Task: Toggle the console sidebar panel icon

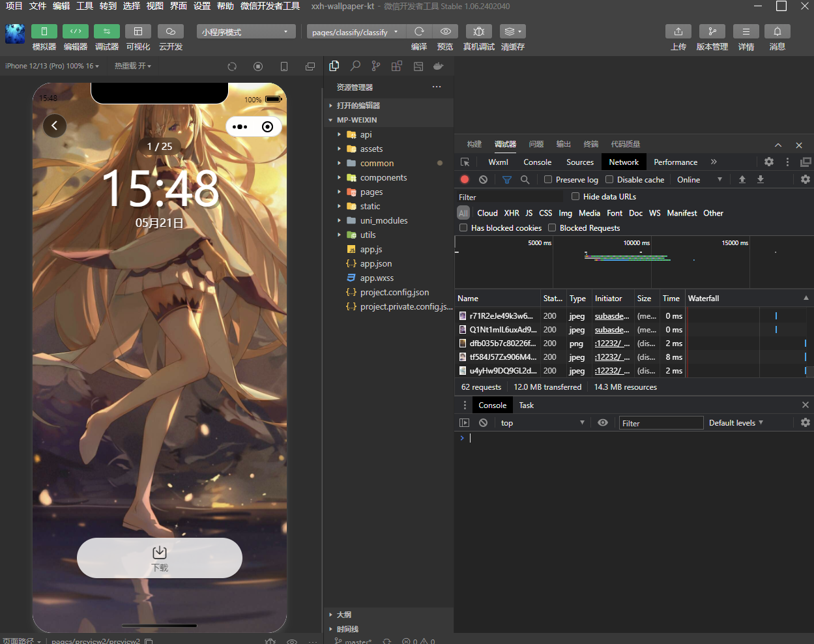Action: point(464,422)
